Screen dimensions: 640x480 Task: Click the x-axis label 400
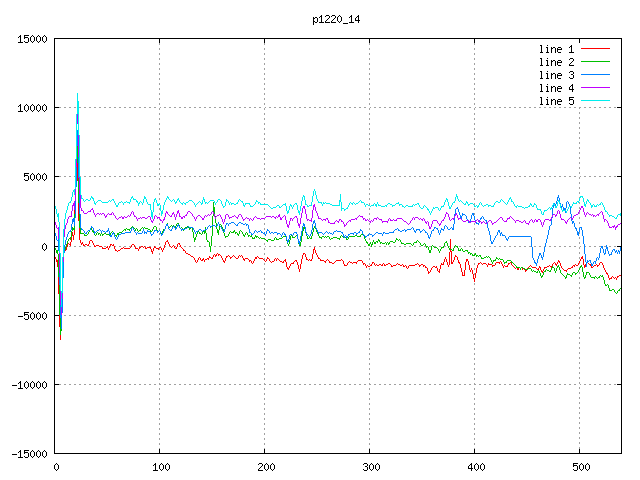click(x=476, y=467)
